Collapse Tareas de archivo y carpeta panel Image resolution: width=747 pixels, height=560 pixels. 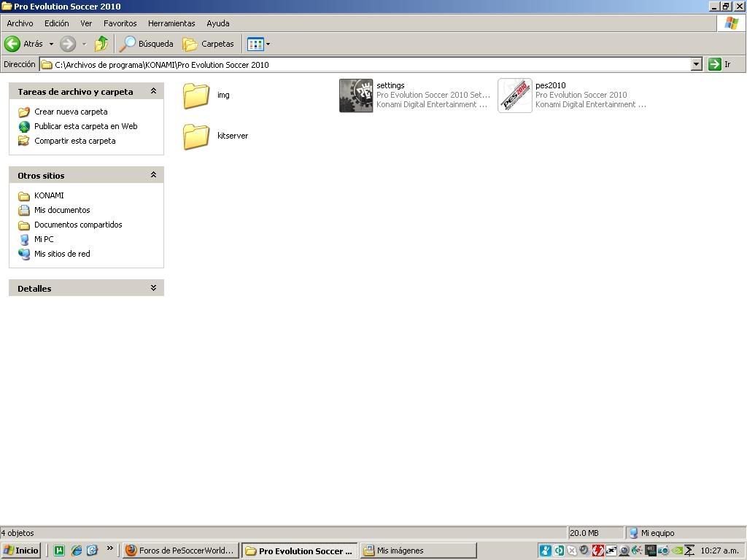point(153,91)
